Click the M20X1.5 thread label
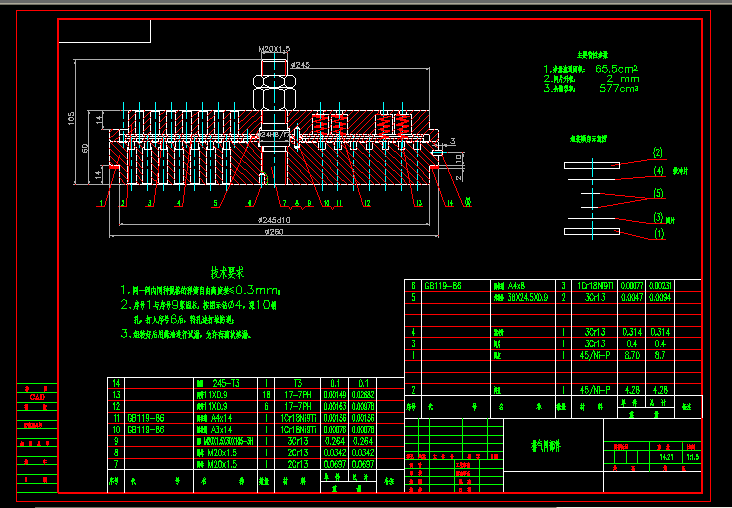This screenshot has width=732, height=508. [274, 48]
